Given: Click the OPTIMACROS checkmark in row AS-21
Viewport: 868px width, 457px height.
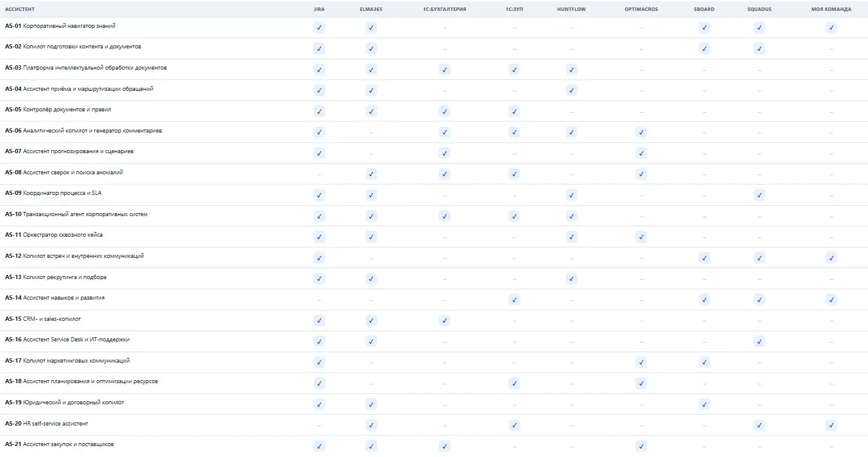Looking at the screenshot, I should (641, 446).
